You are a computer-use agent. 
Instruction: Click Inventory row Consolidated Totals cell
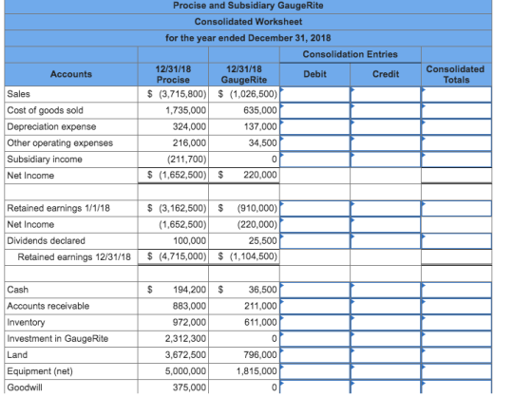point(457,322)
